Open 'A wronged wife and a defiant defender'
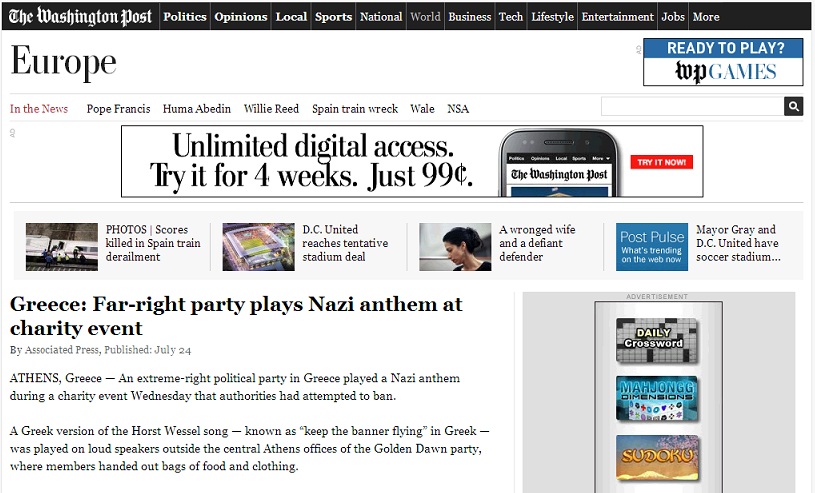Image resolution: width=815 pixels, height=493 pixels. pyautogui.click(x=537, y=243)
